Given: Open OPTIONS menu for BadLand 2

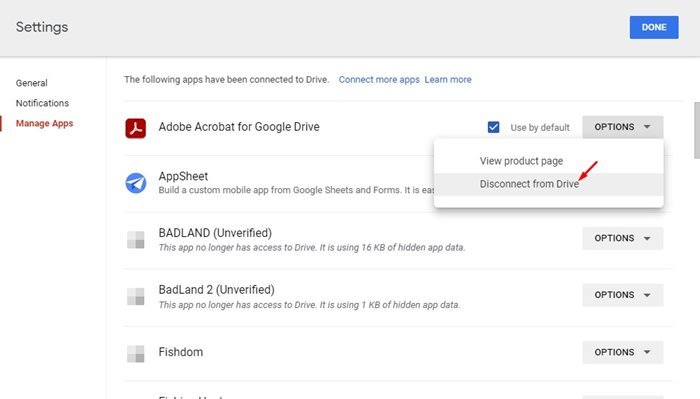Looking at the screenshot, I should [x=623, y=295].
